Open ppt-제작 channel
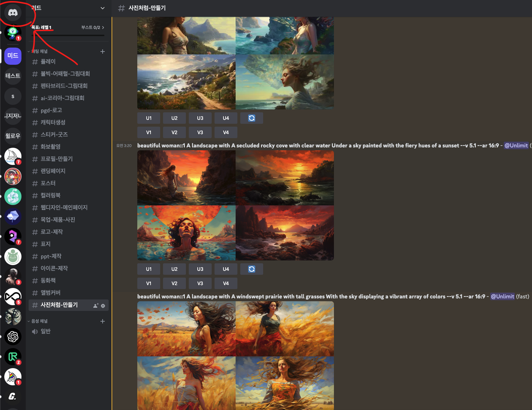Screen dimensions: 532x410 [69, 256]
